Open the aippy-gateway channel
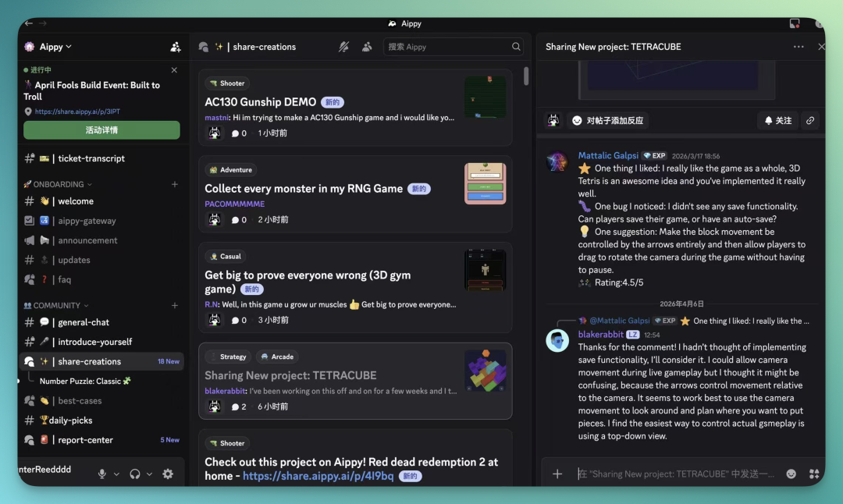This screenshot has width=843, height=504. point(101,221)
